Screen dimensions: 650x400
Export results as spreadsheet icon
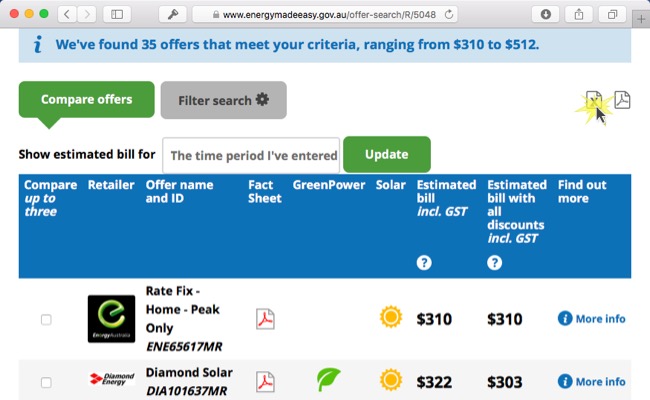tap(594, 100)
